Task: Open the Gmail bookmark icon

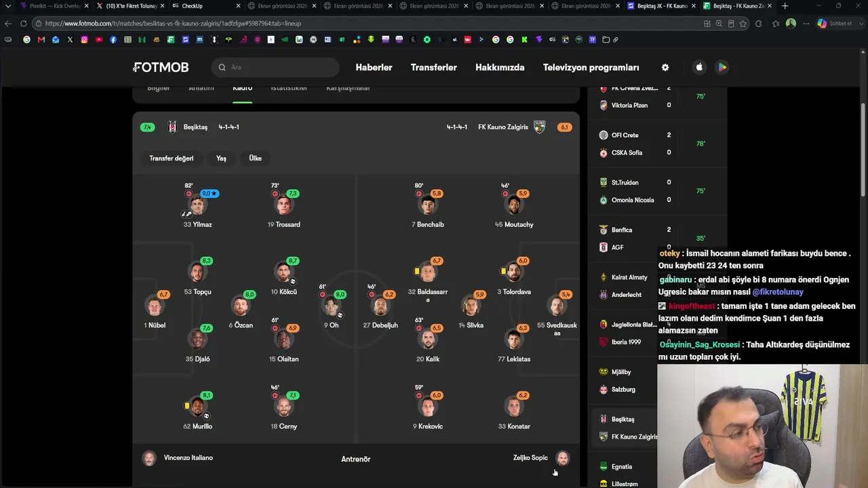Action: click(x=41, y=39)
